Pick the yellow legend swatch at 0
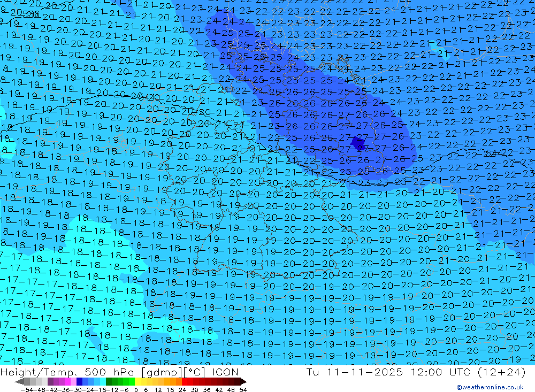 click(138, 381)
